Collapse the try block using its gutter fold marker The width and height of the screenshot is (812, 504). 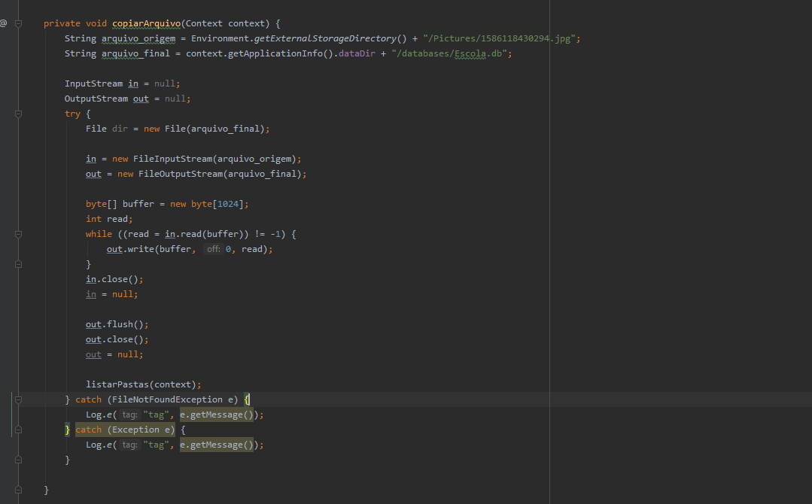coord(18,114)
